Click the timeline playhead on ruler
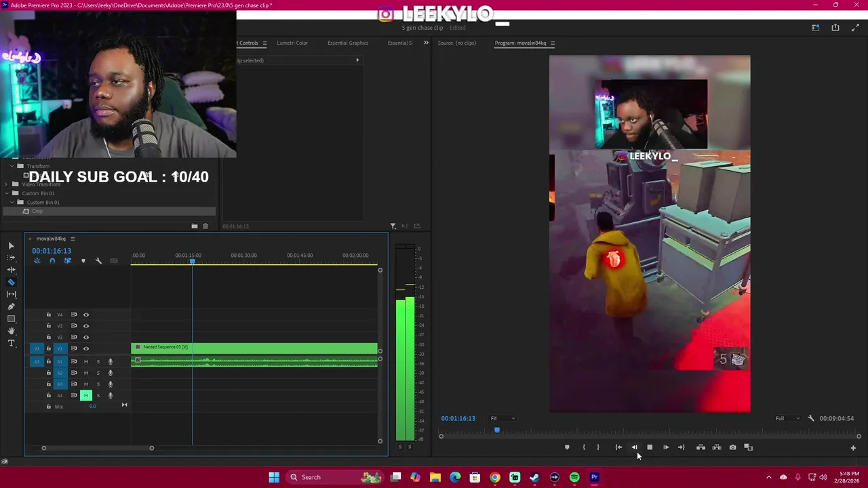Image resolution: width=868 pixels, height=488 pixels. [x=192, y=262]
